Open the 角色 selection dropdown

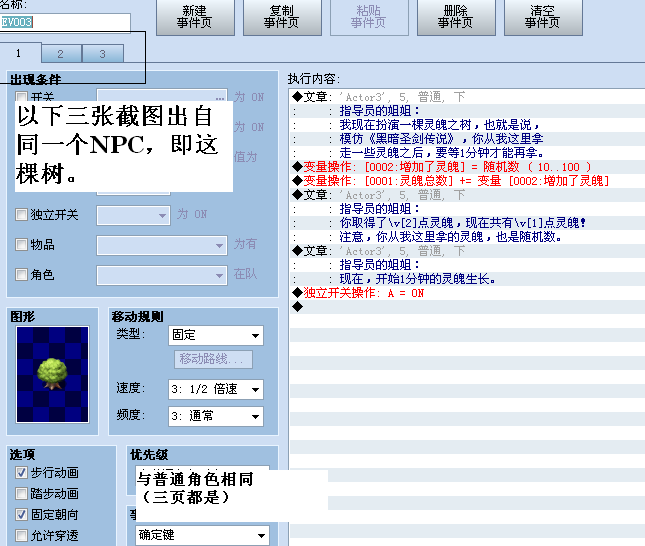coord(162,275)
